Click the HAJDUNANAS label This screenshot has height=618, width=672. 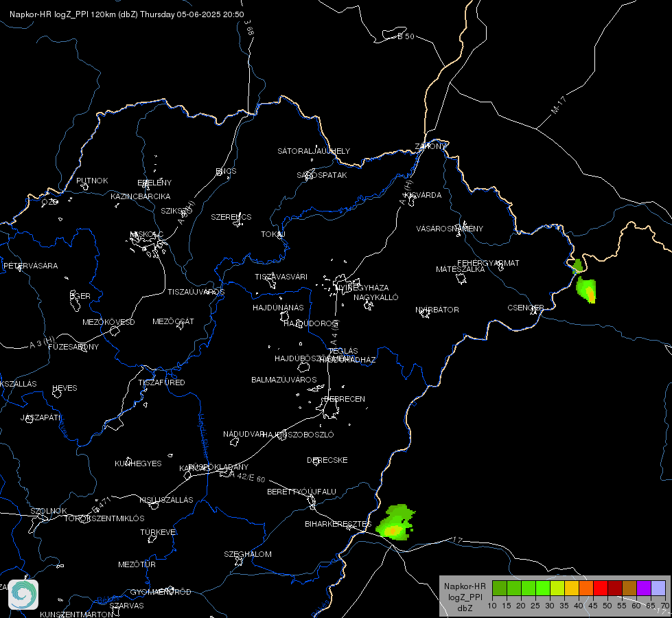[x=278, y=308]
